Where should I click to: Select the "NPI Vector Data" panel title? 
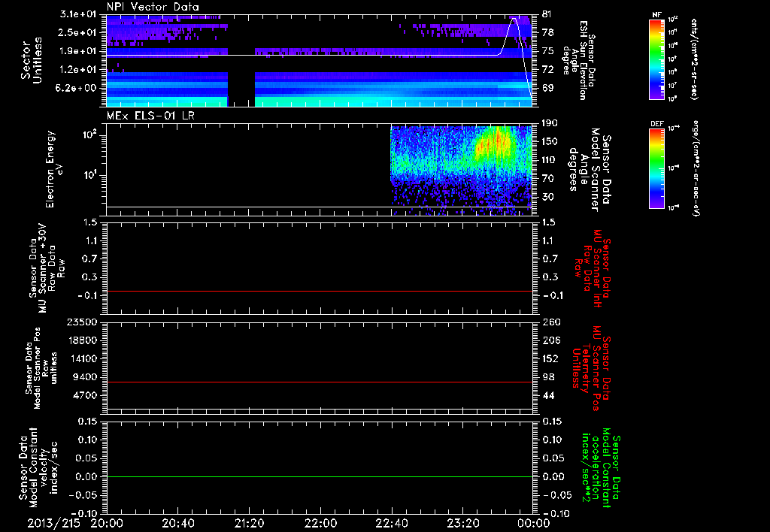[x=153, y=7]
